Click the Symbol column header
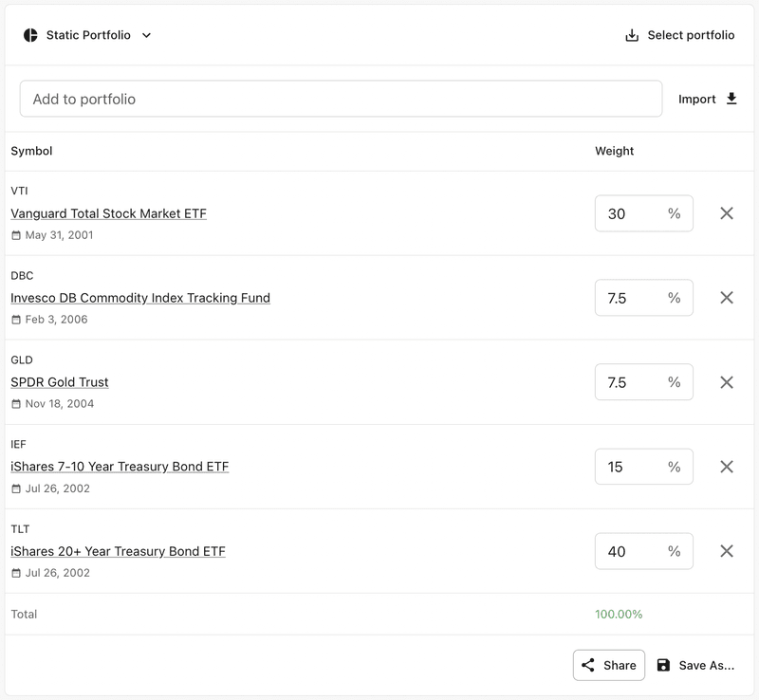The height and width of the screenshot is (700, 759). [31, 151]
